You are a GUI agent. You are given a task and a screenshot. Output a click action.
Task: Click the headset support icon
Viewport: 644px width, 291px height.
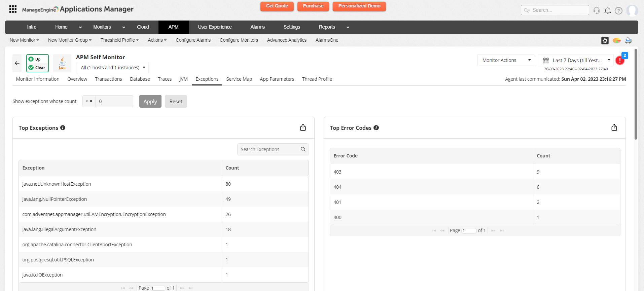pos(597,10)
